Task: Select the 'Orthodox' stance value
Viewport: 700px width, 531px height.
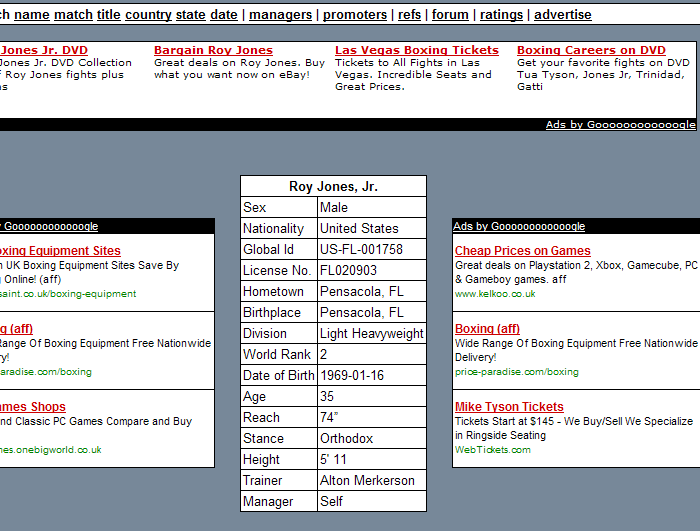Action: tap(346, 438)
